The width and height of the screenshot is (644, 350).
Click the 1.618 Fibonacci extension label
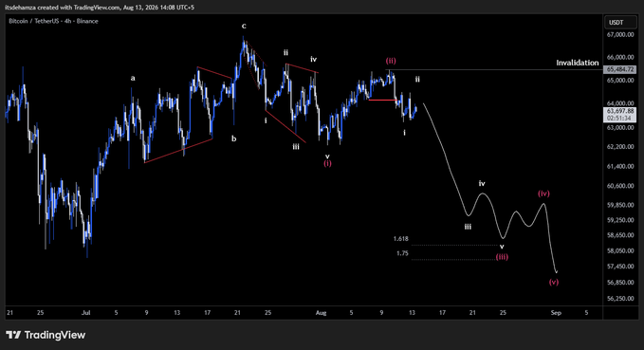pyautogui.click(x=401, y=239)
